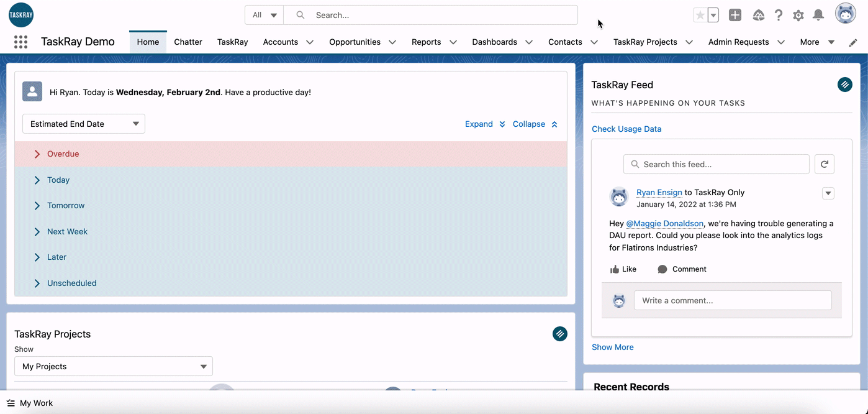Open My Work in the utility bar

coord(30,403)
